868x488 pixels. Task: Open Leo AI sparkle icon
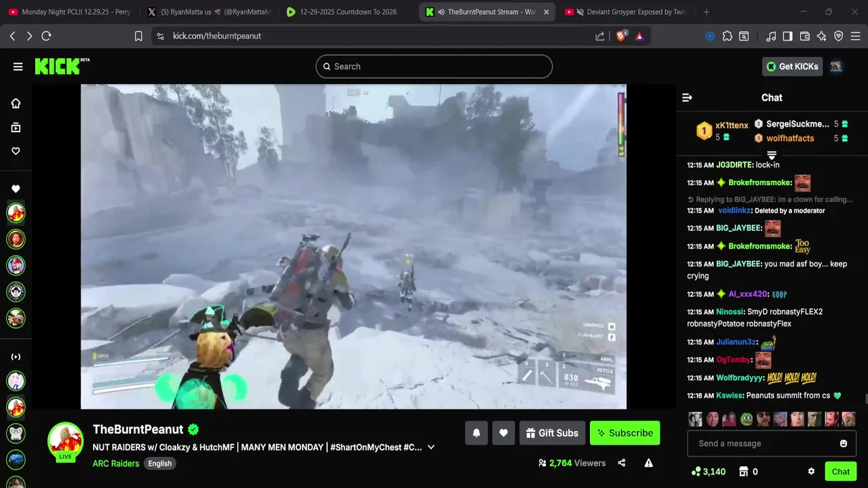point(822,37)
